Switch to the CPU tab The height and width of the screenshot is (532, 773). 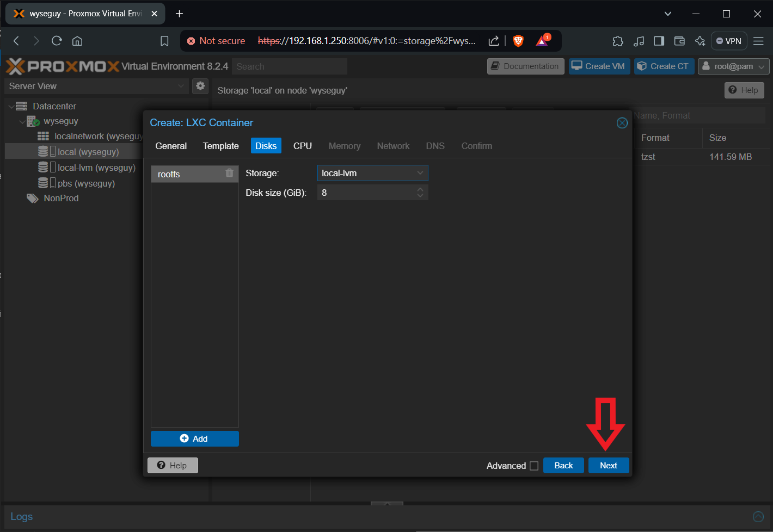coord(303,146)
